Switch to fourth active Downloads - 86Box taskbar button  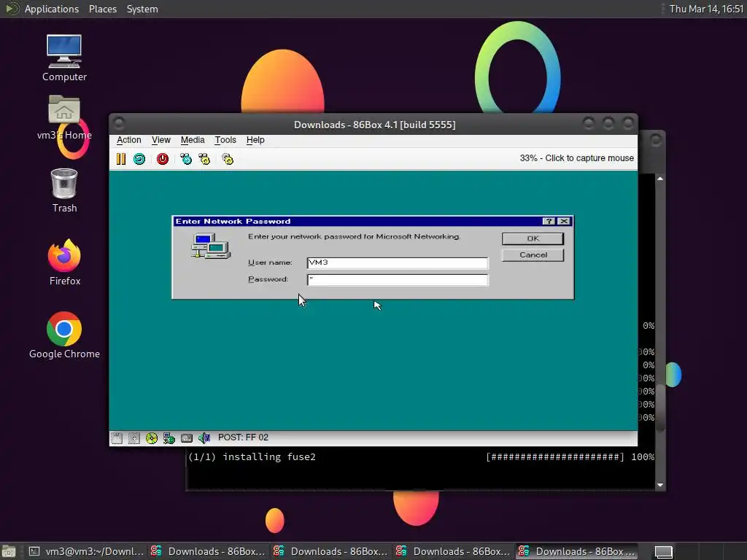coord(577,551)
